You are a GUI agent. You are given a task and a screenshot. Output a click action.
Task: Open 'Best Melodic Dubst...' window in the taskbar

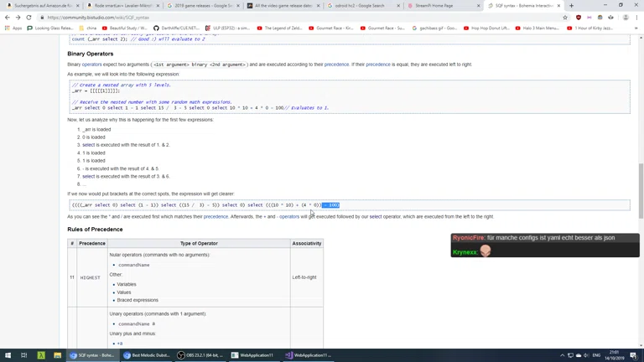pyautogui.click(x=146, y=355)
